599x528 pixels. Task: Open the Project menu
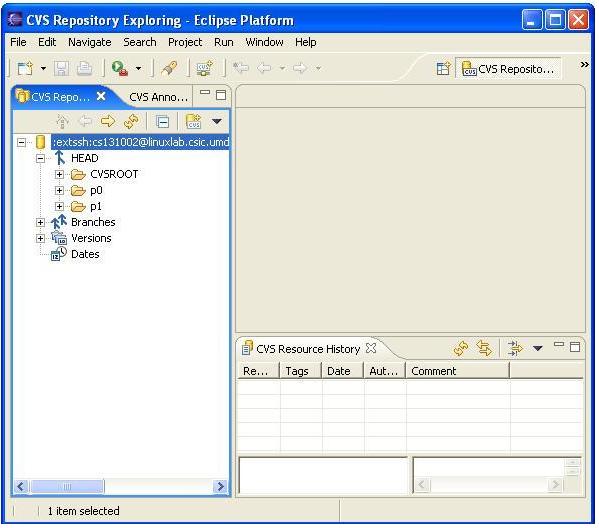185,42
